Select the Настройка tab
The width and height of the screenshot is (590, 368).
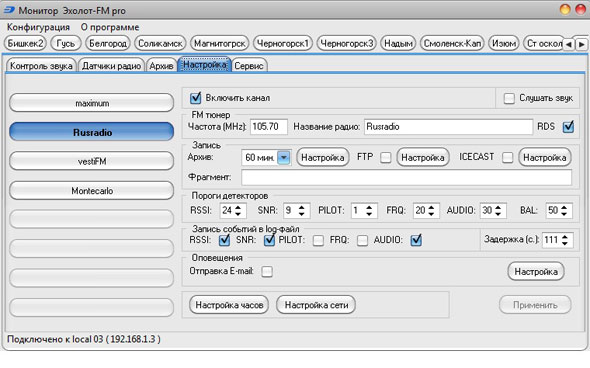point(205,65)
